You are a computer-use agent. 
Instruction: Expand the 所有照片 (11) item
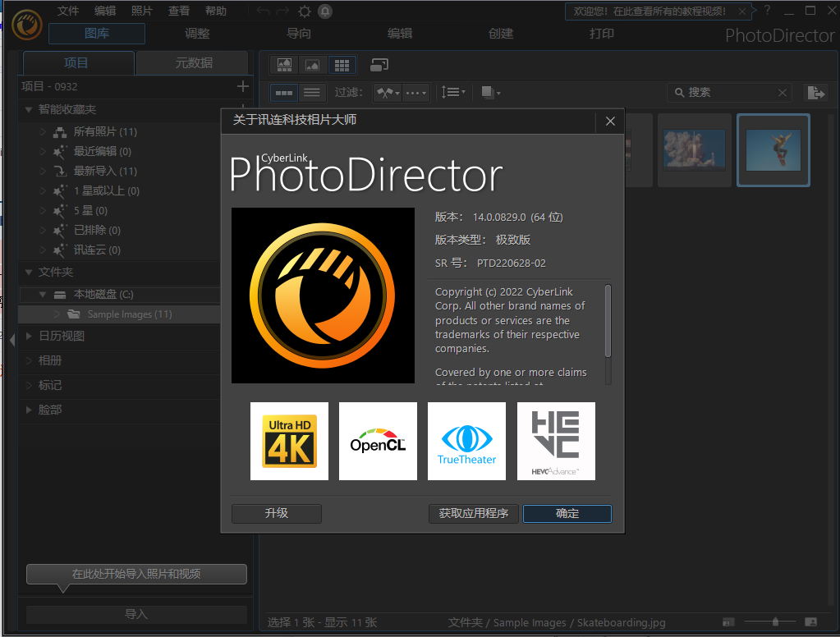click(x=43, y=131)
